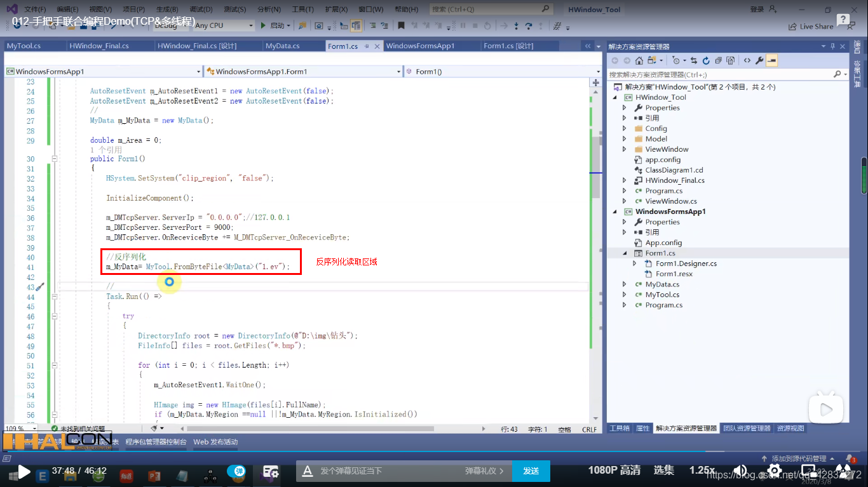Open 属性 panel tab at bottom
Viewport: 868px width, 487px height.
point(643,429)
